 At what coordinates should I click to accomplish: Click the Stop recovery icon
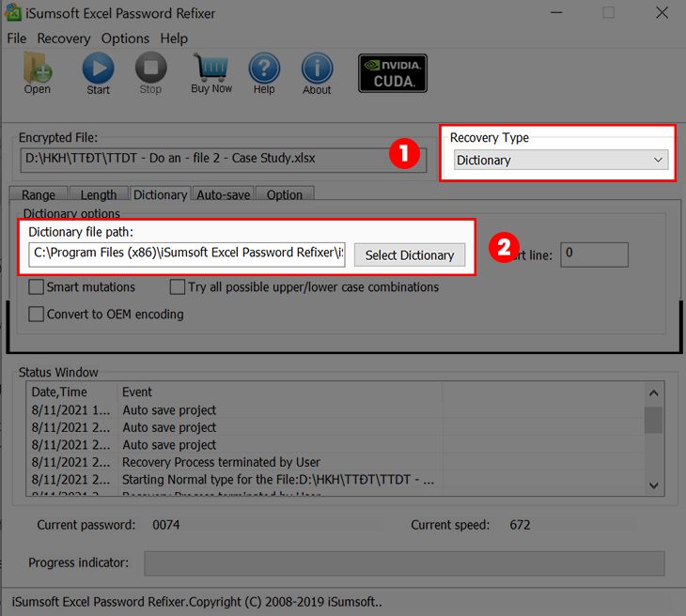point(150,69)
